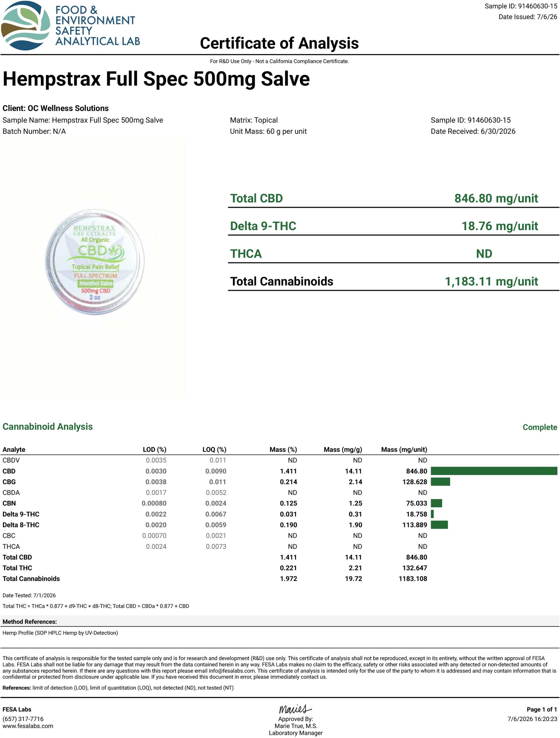Click the green bar in the CBG row
Image resolution: width=560 pixels, height=738 pixels.
440,482
